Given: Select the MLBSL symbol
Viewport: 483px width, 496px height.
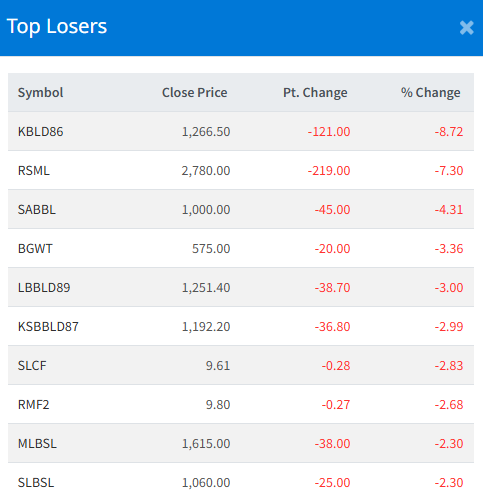Looking at the screenshot, I should [37, 443].
